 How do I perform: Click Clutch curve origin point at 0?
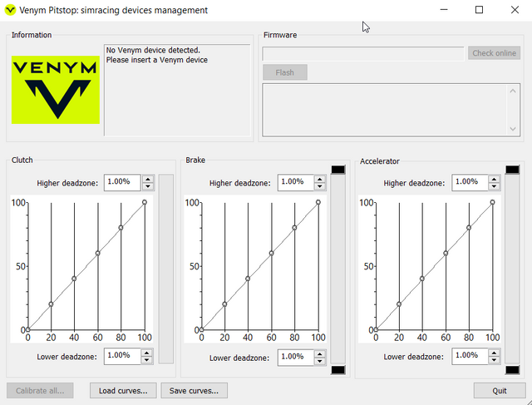tap(27, 329)
